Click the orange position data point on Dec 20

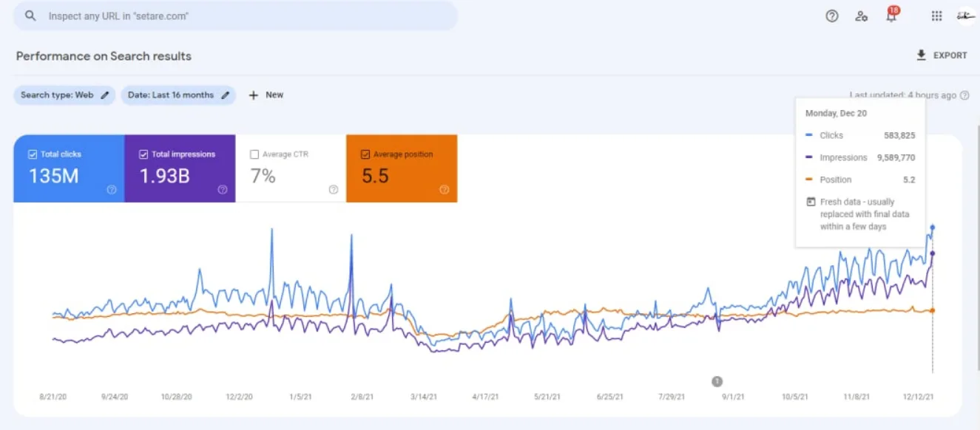point(933,310)
